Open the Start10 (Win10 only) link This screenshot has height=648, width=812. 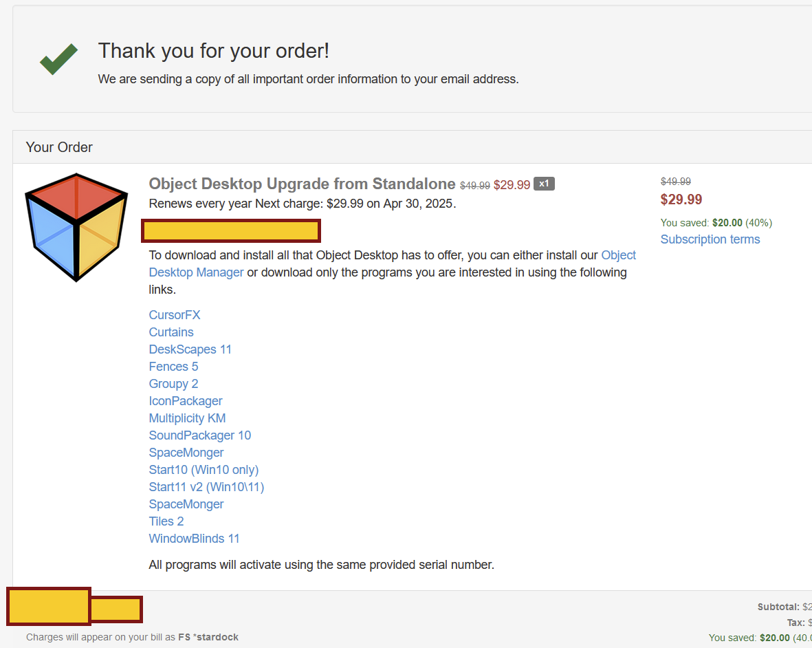pyautogui.click(x=204, y=470)
